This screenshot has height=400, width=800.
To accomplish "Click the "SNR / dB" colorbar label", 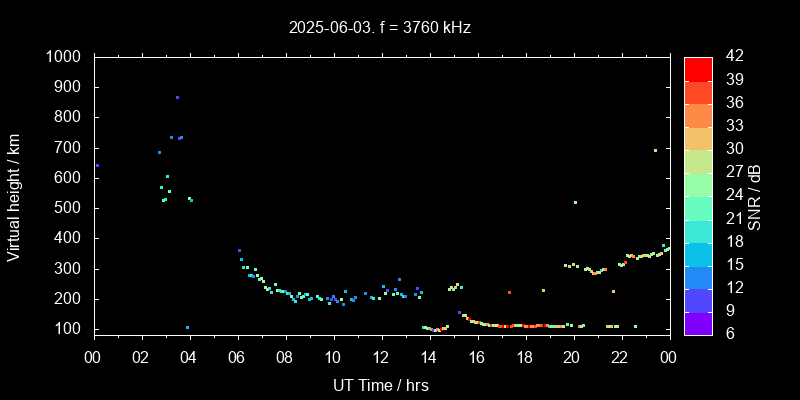I will coord(754,196).
